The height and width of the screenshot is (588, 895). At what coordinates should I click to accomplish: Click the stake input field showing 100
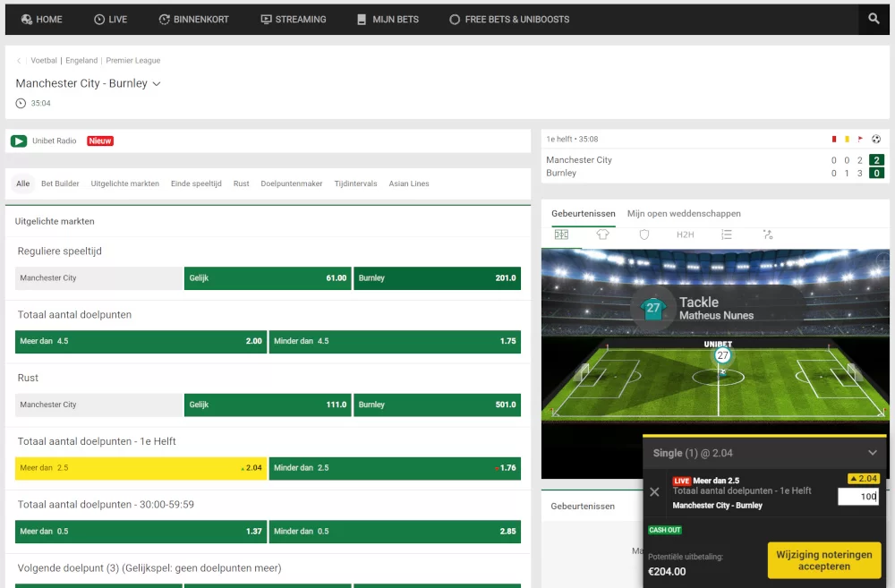pyautogui.click(x=858, y=497)
